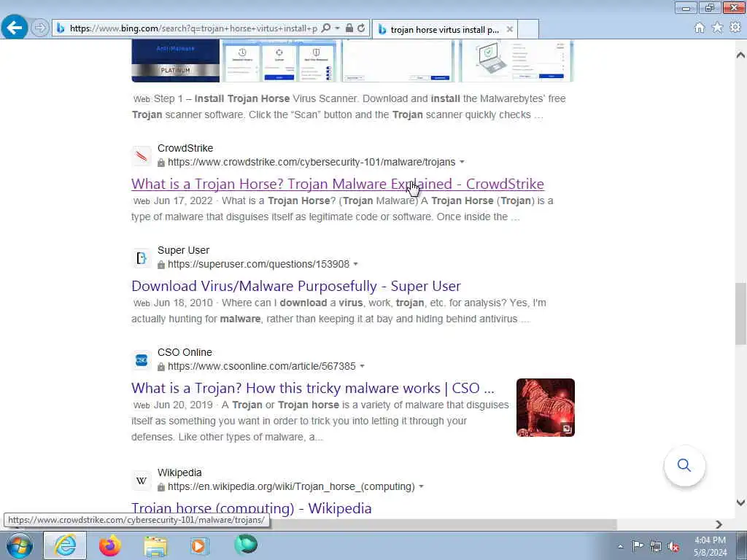Click the Action Center flag tray icon
747x560 pixels.
[638, 545]
